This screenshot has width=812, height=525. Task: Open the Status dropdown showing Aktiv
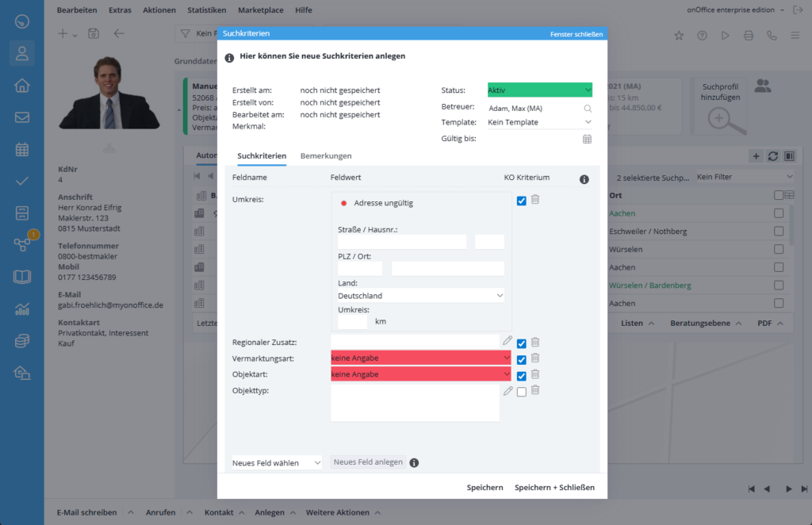539,90
